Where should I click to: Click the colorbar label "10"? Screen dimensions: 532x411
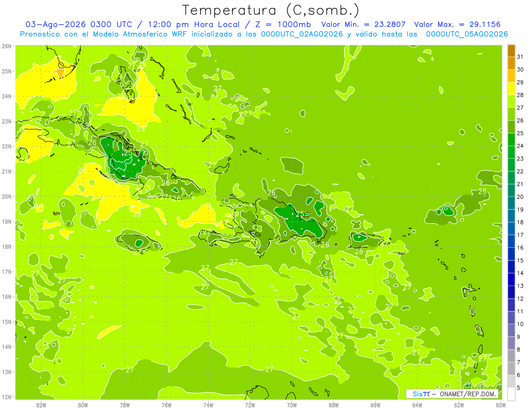(520, 324)
